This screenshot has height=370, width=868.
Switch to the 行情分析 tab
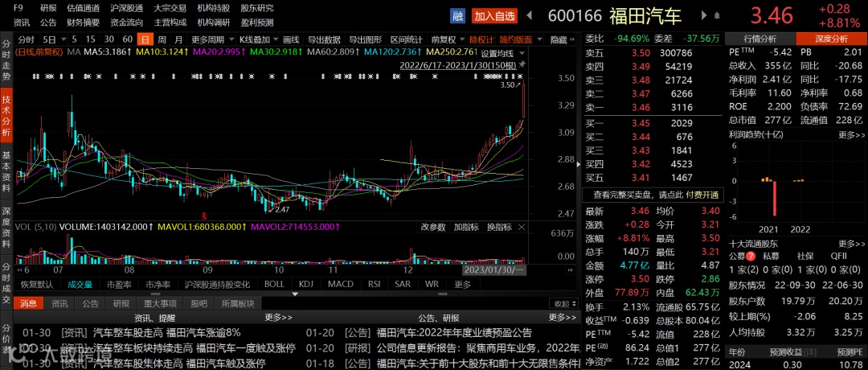tap(759, 39)
